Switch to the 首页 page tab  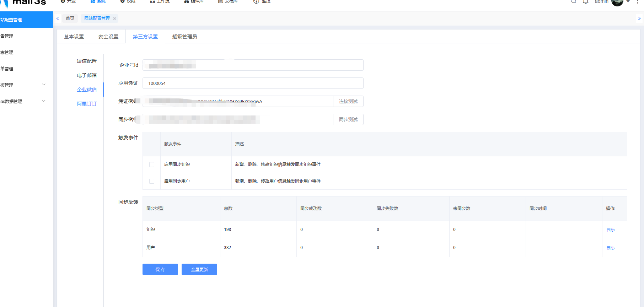point(70,18)
